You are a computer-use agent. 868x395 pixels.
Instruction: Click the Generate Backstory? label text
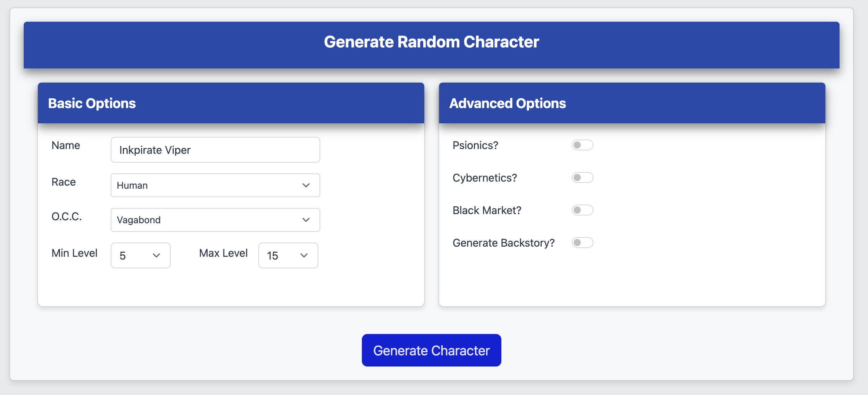(x=503, y=243)
